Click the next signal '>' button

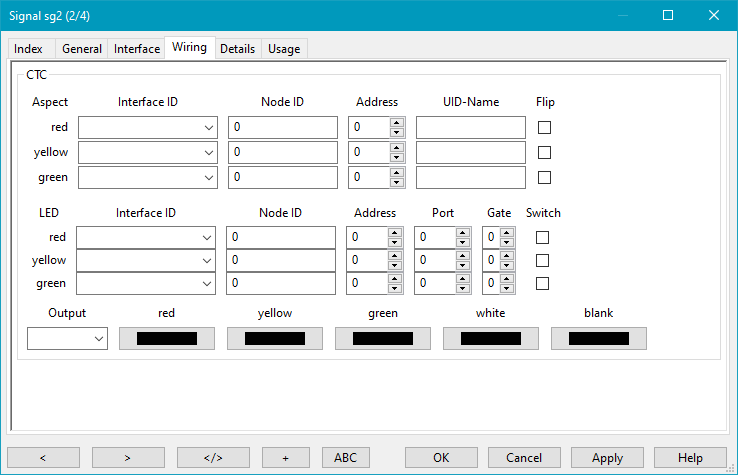coord(128,457)
